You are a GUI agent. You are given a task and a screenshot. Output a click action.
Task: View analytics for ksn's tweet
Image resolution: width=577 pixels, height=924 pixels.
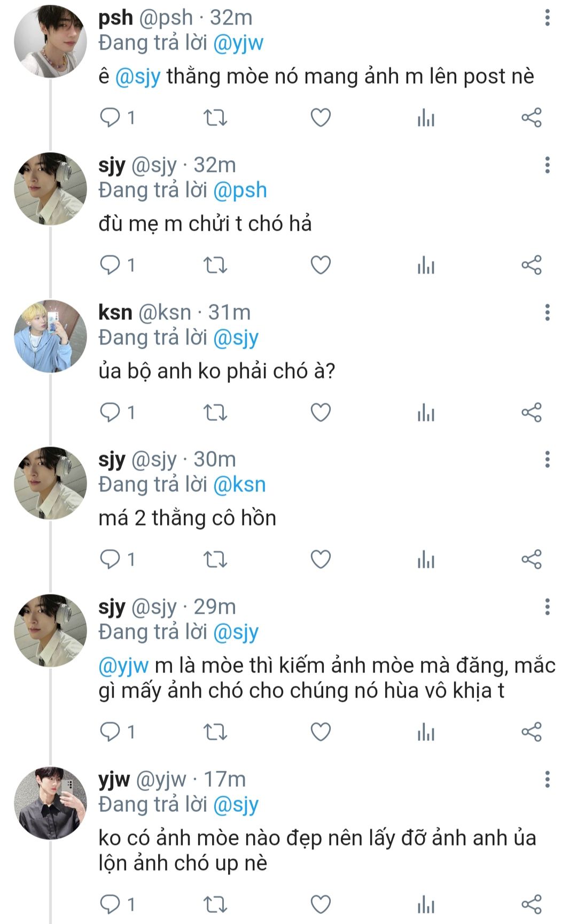(x=426, y=412)
